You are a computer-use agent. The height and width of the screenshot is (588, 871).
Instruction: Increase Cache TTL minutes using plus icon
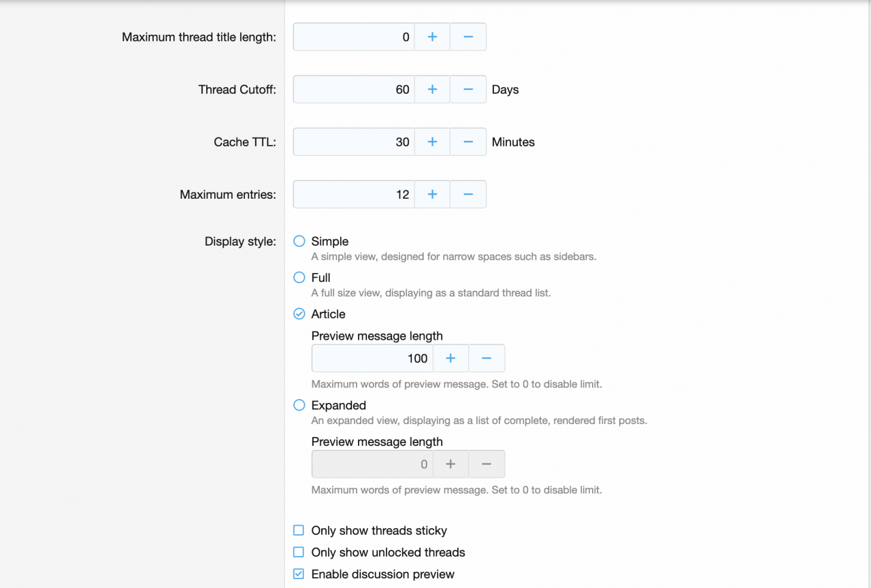point(432,142)
